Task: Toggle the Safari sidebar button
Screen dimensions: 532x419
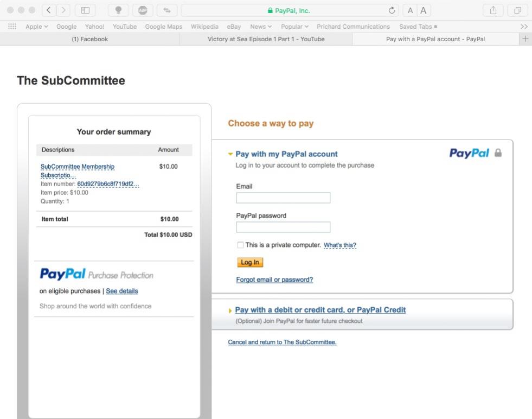Action: point(85,10)
